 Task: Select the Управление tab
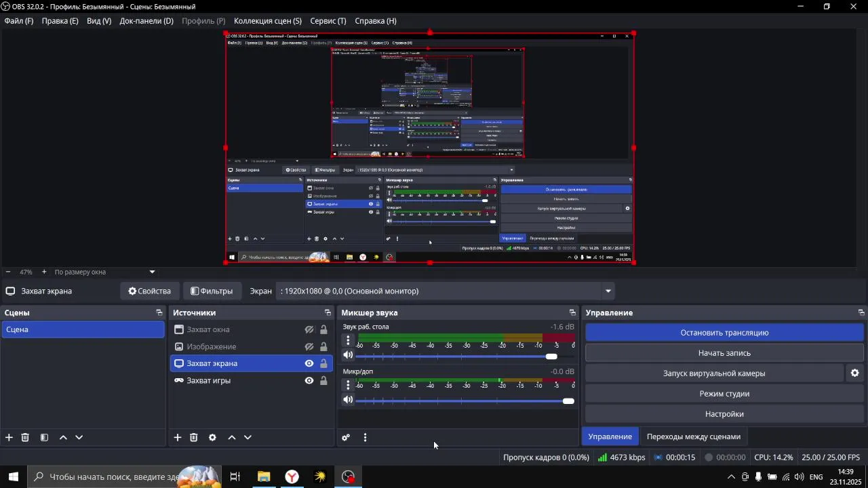click(x=610, y=436)
